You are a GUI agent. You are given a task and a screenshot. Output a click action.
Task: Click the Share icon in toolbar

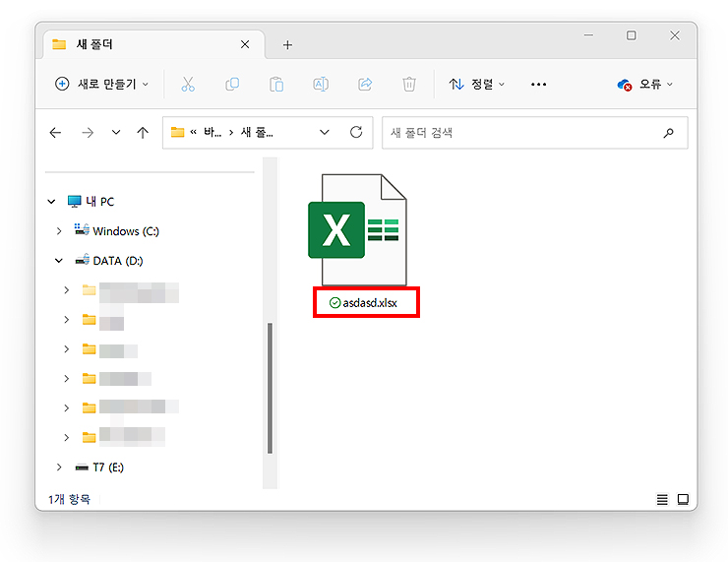tap(365, 84)
